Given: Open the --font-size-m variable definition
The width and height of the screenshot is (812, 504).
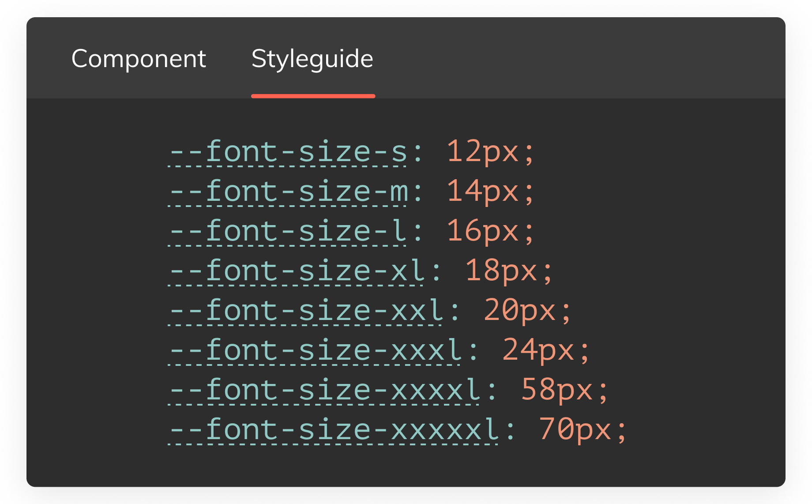Looking at the screenshot, I should [288, 192].
